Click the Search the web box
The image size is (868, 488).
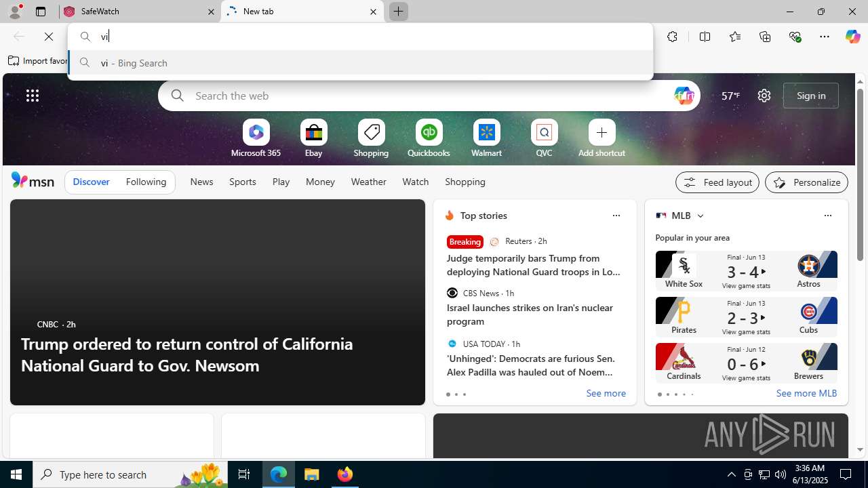click(429, 96)
